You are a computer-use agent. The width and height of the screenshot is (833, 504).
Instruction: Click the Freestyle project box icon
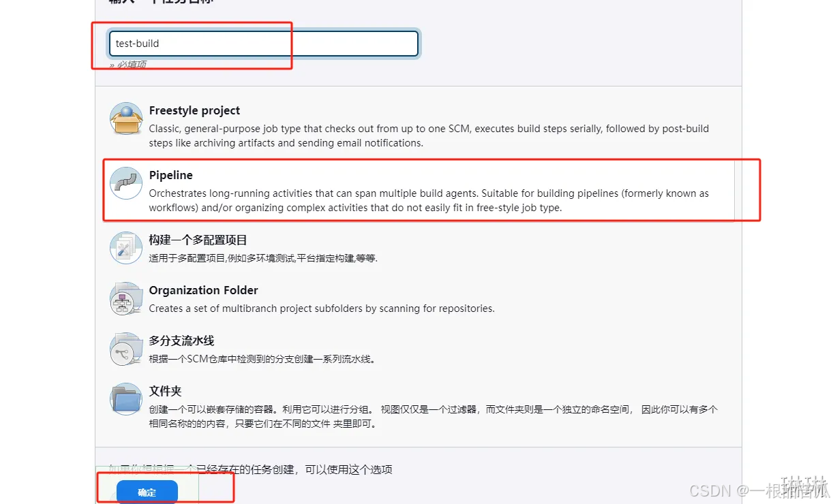click(x=126, y=119)
